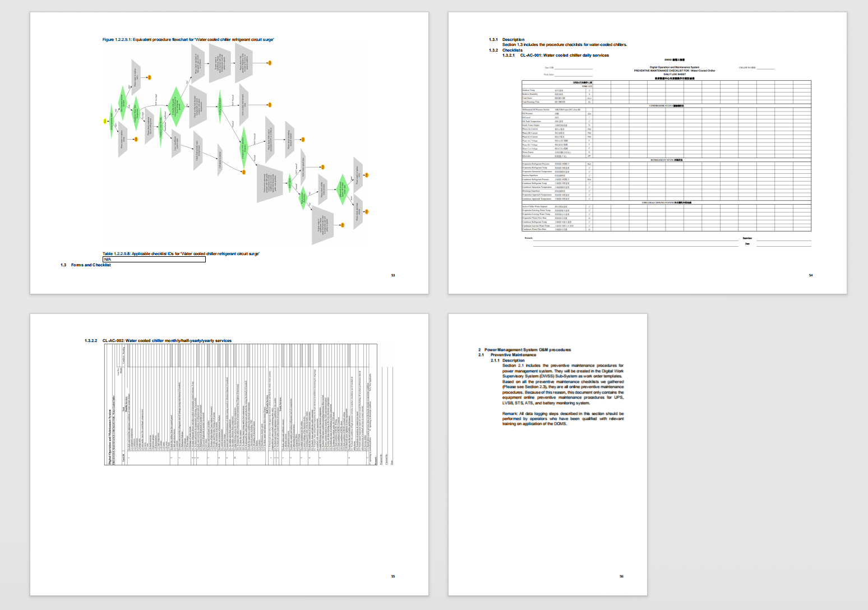
Task: Click 'CL-AC-002: Water cooled chiller monthly/half-yearly/yearly services' heading
Action: click(x=167, y=341)
